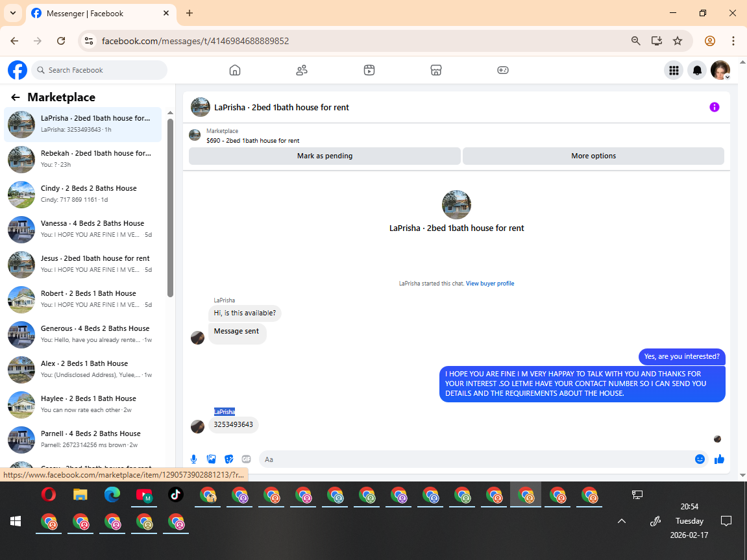
Task: Open the Facebook Menu grid icon
Action: (674, 71)
